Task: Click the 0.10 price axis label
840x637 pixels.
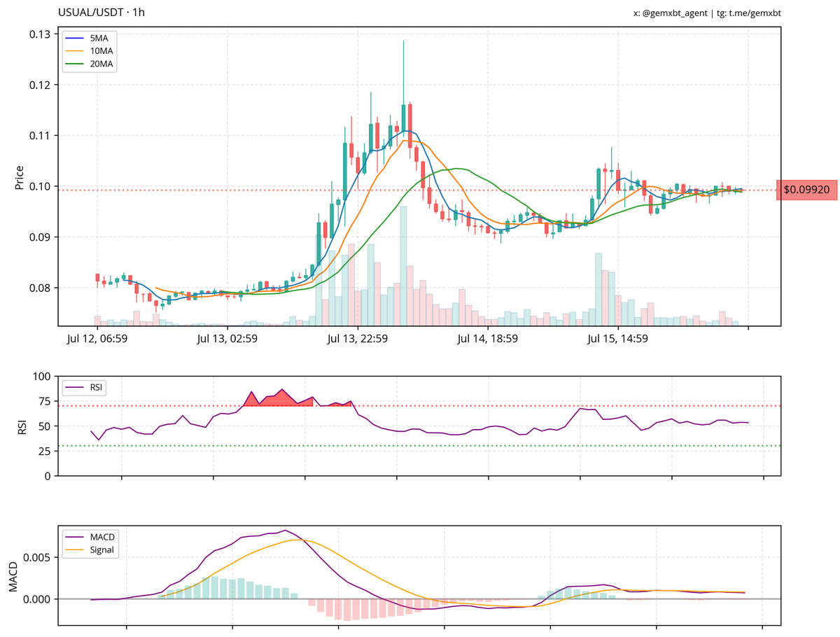Action: (x=40, y=186)
